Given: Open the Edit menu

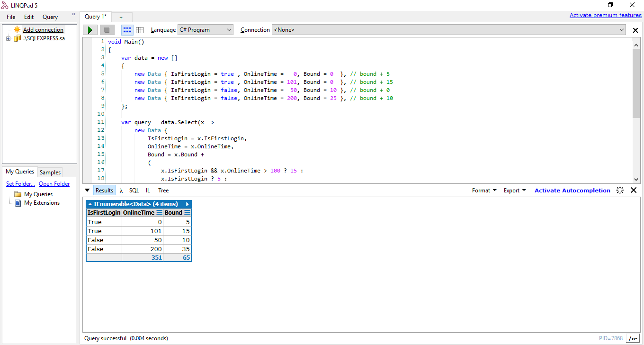Looking at the screenshot, I should point(29,17).
